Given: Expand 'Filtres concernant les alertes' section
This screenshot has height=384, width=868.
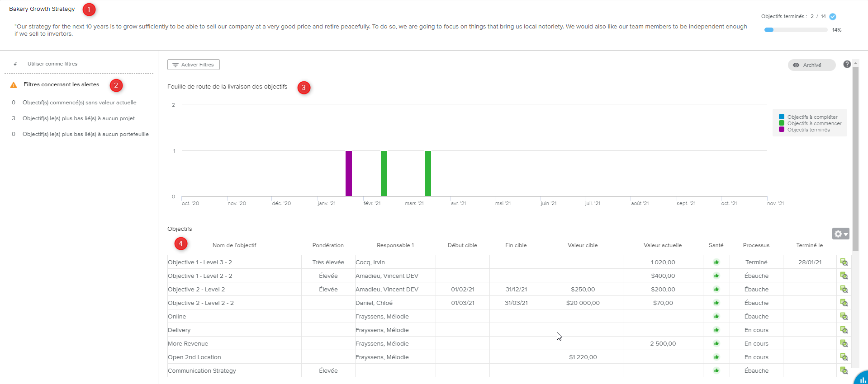Looking at the screenshot, I should point(61,84).
